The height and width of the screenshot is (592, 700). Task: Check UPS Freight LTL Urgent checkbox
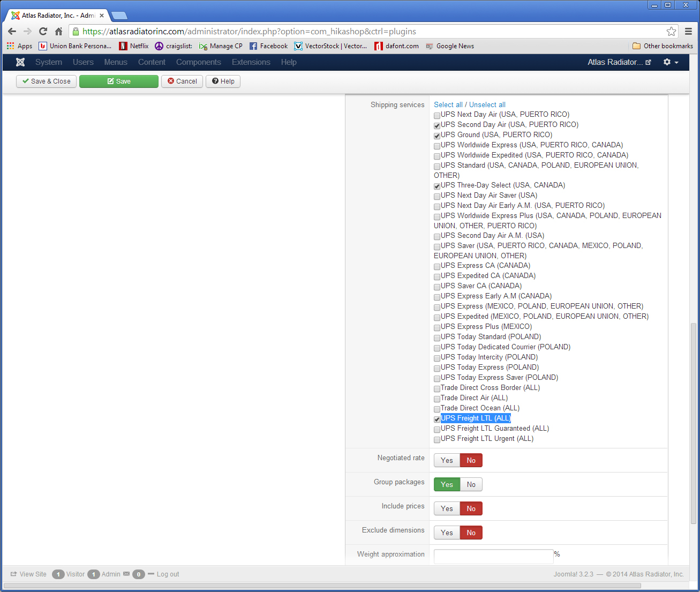tap(437, 439)
